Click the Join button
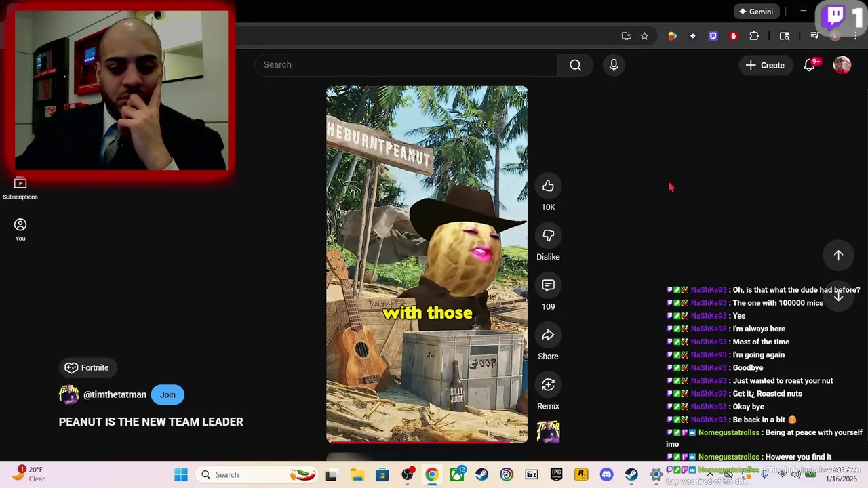 tap(167, 394)
